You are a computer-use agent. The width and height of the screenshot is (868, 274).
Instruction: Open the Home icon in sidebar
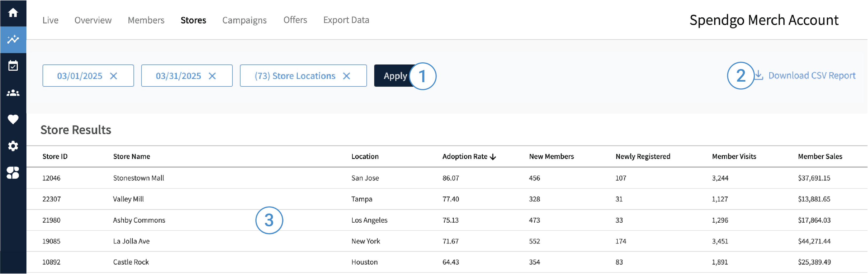tap(13, 13)
